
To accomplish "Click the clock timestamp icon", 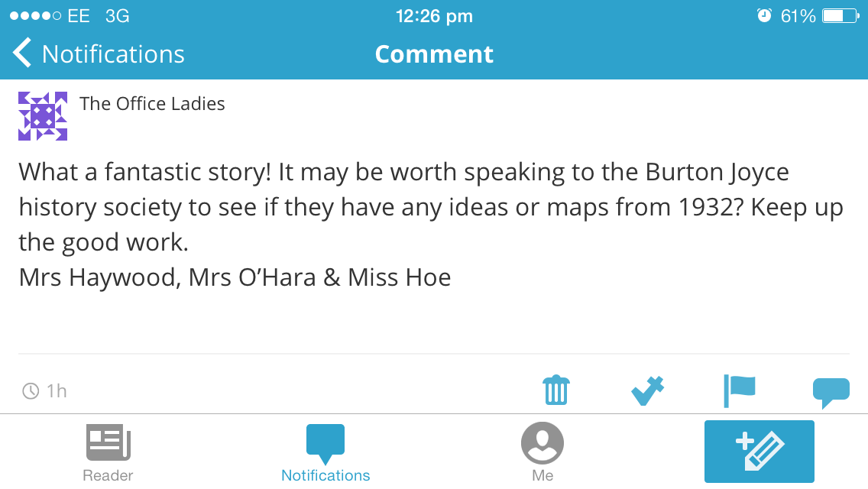I will pyautogui.click(x=31, y=391).
